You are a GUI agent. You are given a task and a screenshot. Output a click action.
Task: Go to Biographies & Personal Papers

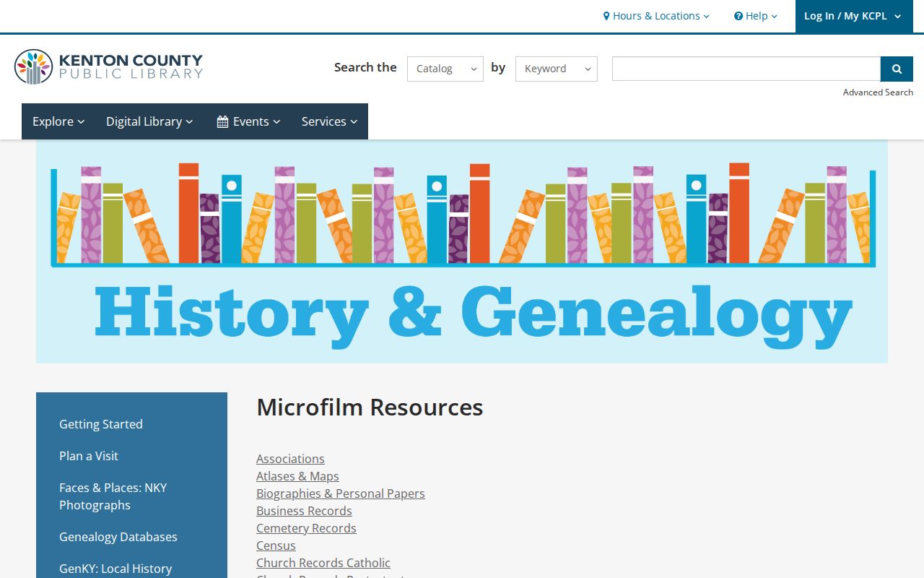341,493
